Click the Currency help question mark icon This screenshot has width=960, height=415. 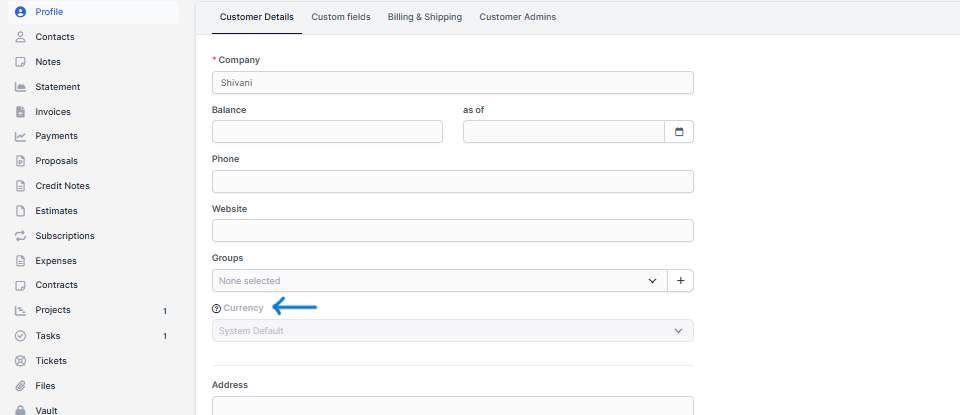216,308
